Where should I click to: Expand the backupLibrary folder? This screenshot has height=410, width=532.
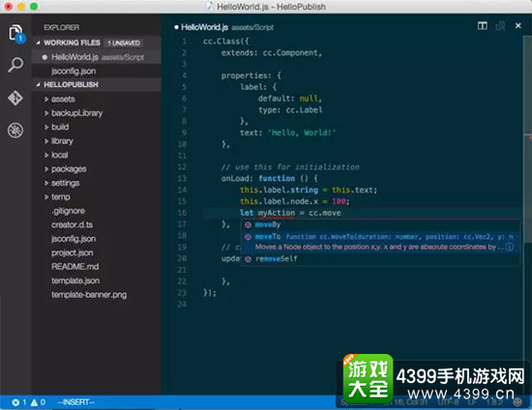click(46, 113)
